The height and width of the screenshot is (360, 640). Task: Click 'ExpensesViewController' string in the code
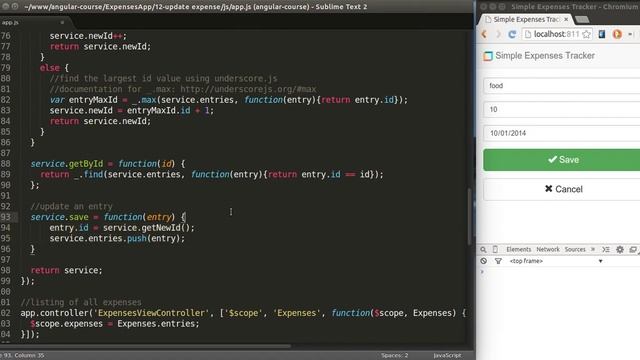151,313
